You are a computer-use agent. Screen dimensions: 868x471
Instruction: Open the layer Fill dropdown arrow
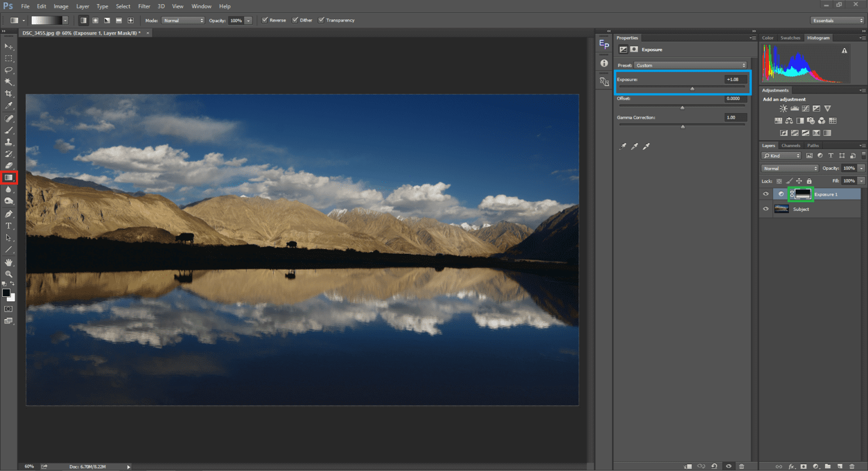(861, 180)
